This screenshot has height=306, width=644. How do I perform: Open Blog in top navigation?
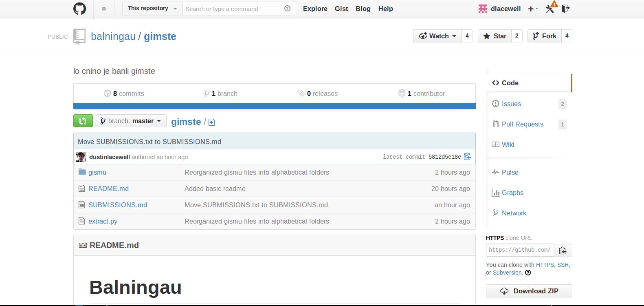click(x=363, y=9)
